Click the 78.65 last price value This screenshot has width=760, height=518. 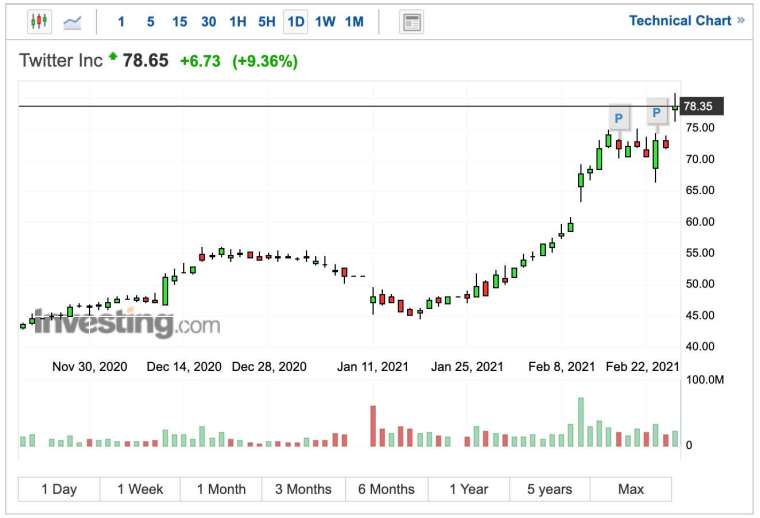pyautogui.click(x=145, y=61)
